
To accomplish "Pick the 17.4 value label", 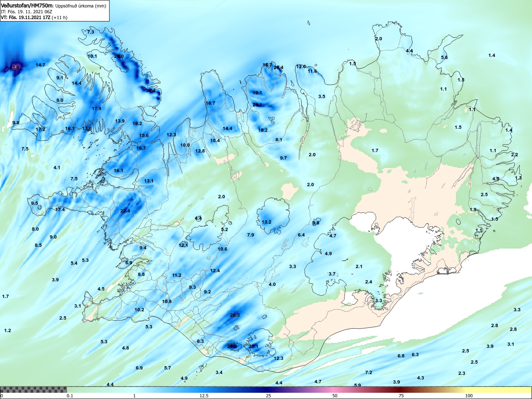I will tap(60, 209).
